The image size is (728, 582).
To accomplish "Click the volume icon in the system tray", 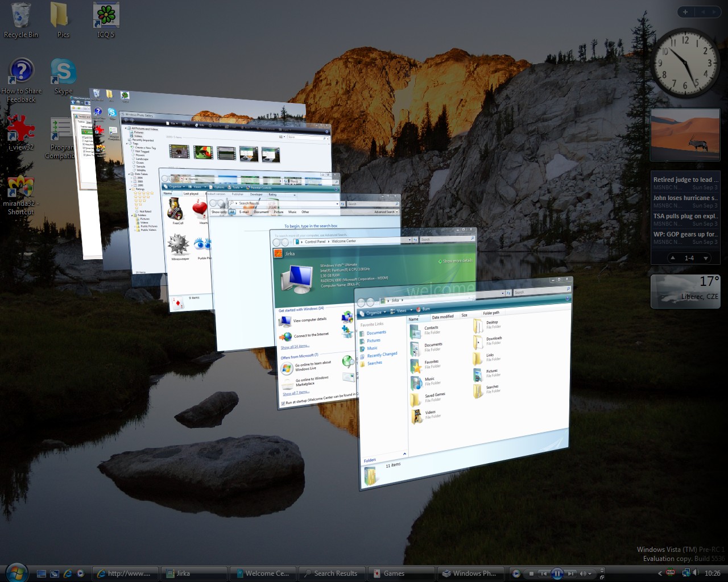I will [x=696, y=573].
